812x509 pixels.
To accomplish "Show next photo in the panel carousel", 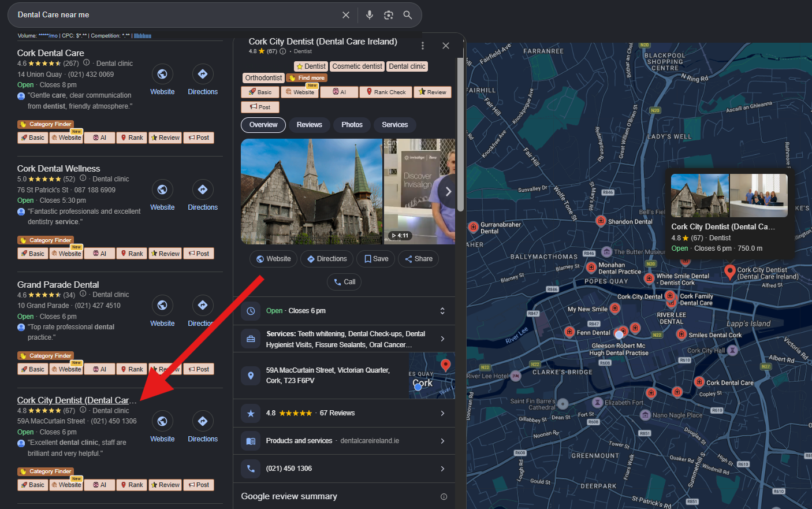I will point(448,191).
